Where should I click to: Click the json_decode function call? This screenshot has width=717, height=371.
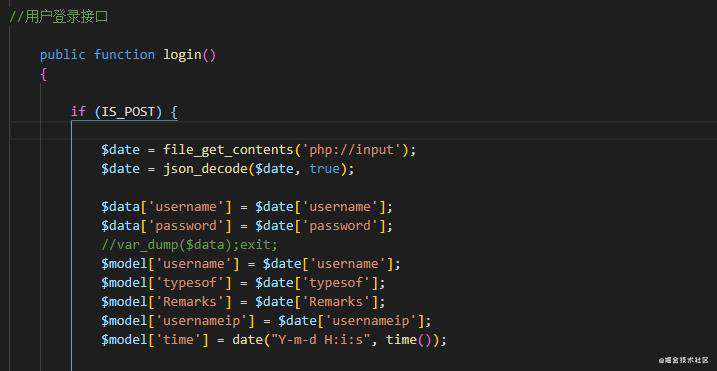(x=206, y=169)
